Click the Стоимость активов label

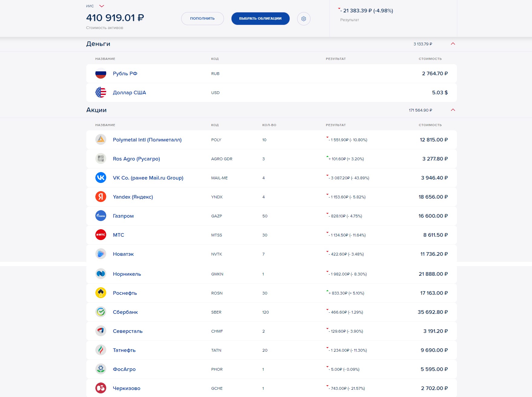[x=104, y=28]
